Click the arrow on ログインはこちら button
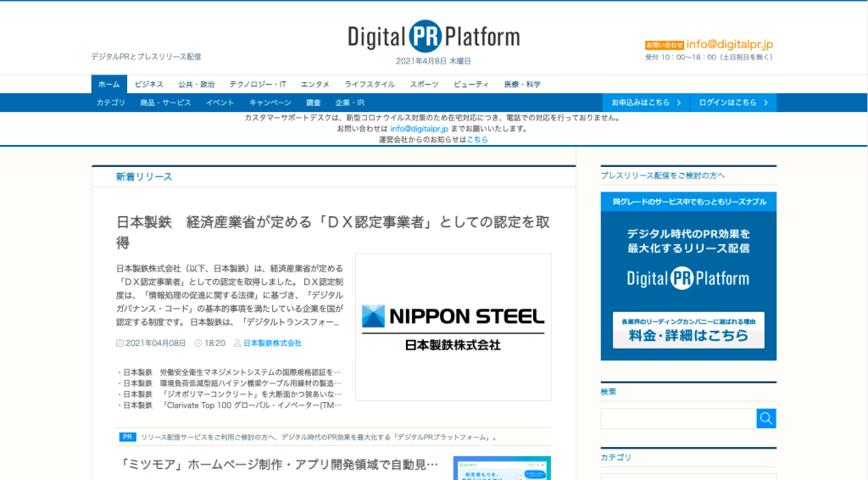 [765, 103]
